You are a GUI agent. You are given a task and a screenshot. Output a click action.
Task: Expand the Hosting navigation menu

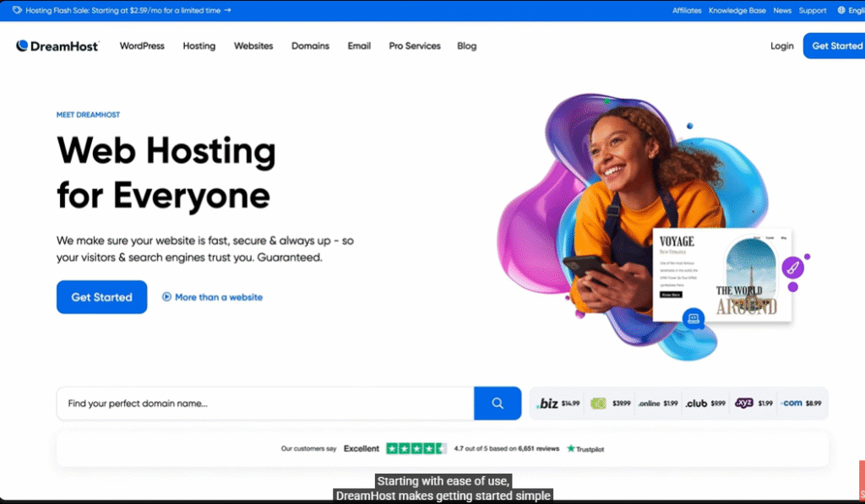pos(199,46)
